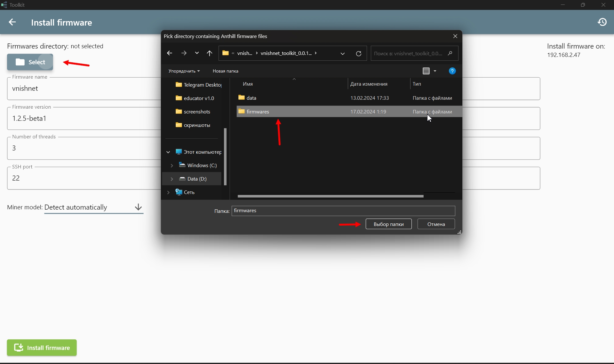Go up one folder level
Viewport: 614px width, 364px height.
point(210,53)
